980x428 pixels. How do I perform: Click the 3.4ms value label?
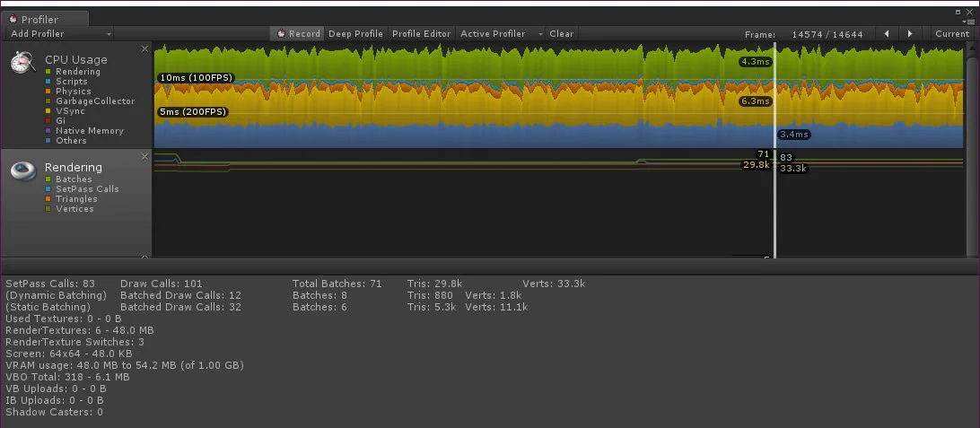(x=794, y=135)
